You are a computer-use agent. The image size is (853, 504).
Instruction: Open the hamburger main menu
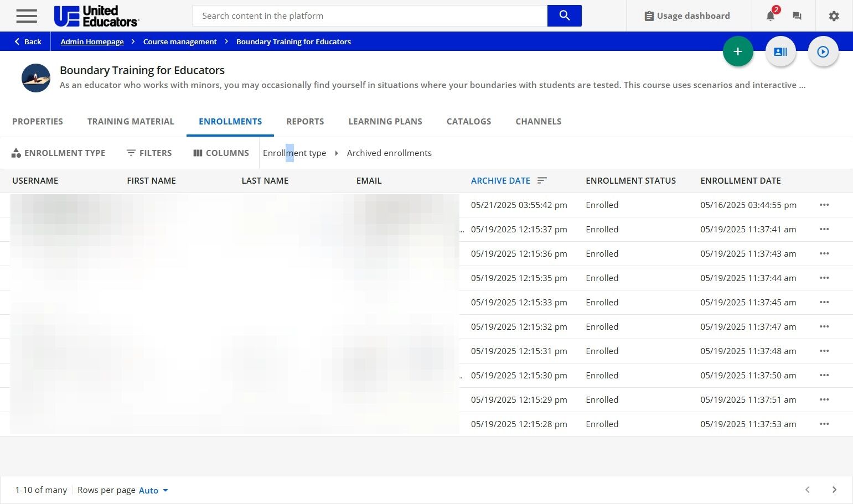tap(27, 16)
